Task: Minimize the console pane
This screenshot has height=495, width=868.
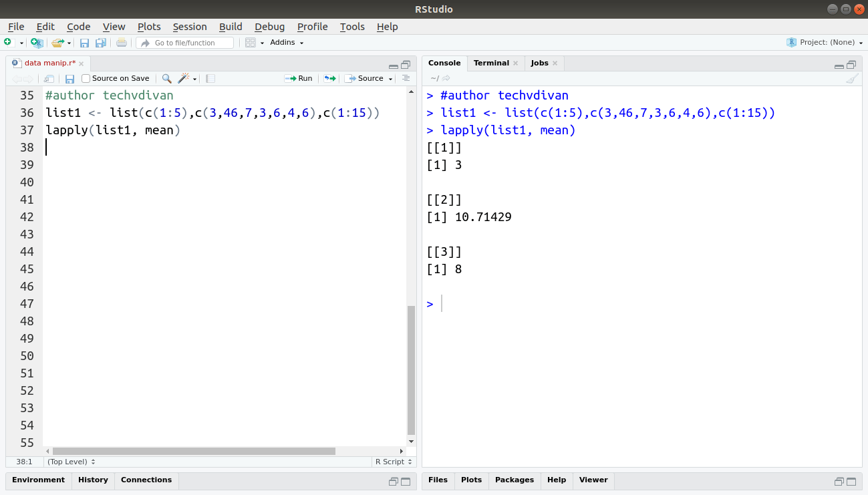Action: [839, 65]
